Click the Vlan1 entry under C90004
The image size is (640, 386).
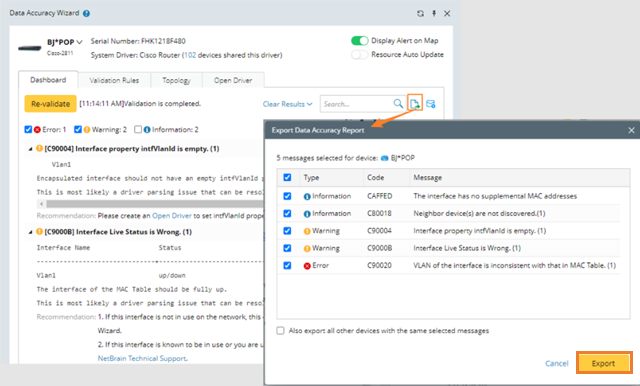coord(61,164)
